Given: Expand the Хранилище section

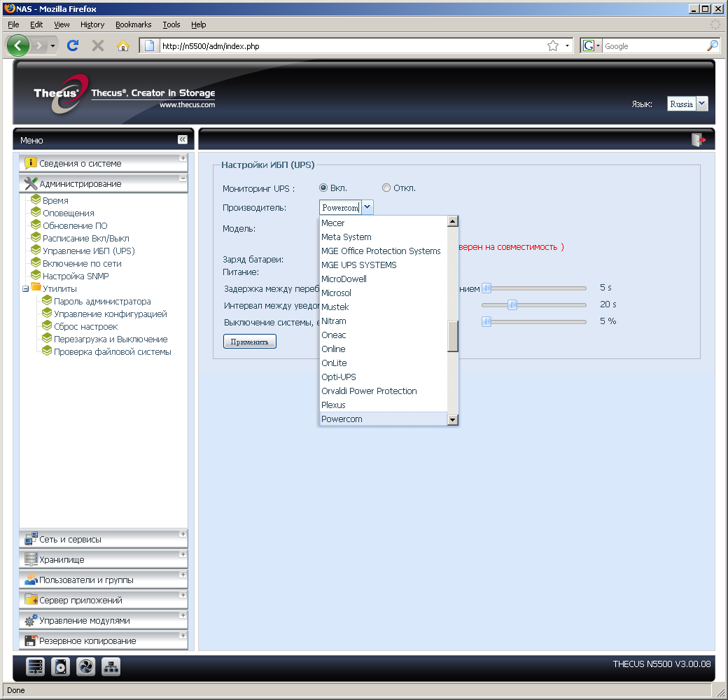Looking at the screenshot, I should pos(183,554).
